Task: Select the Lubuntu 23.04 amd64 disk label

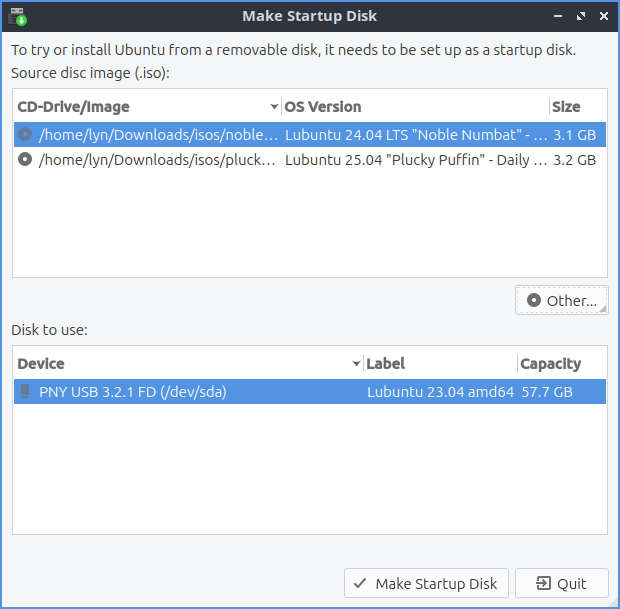Action: tap(440, 392)
